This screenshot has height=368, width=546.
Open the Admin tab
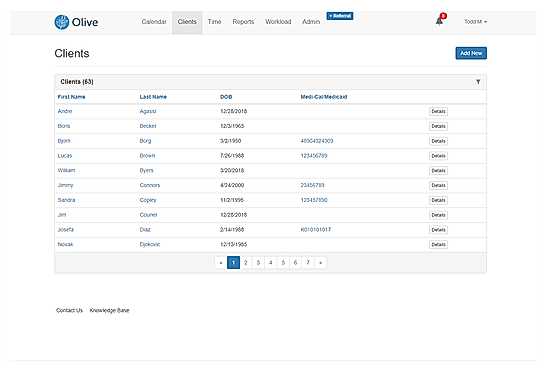click(x=311, y=22)
